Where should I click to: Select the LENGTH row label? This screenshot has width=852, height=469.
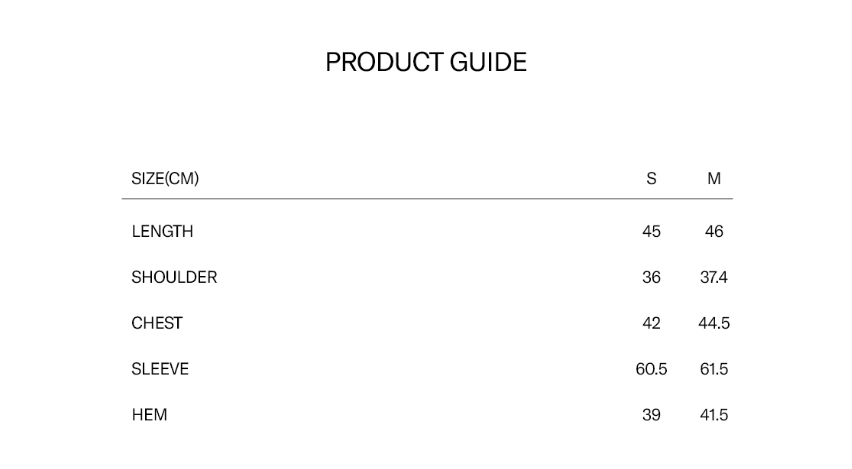(162, 231)
